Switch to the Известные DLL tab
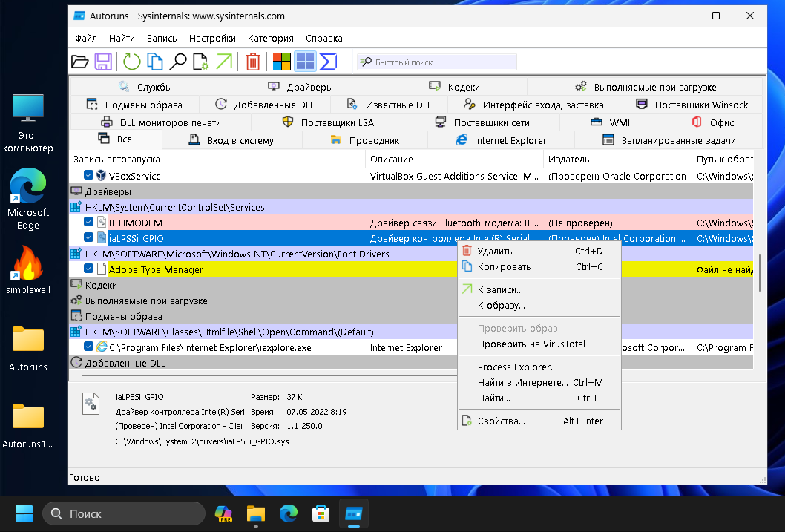This screenshot has height=532, width=785. (x=389, y=105)
